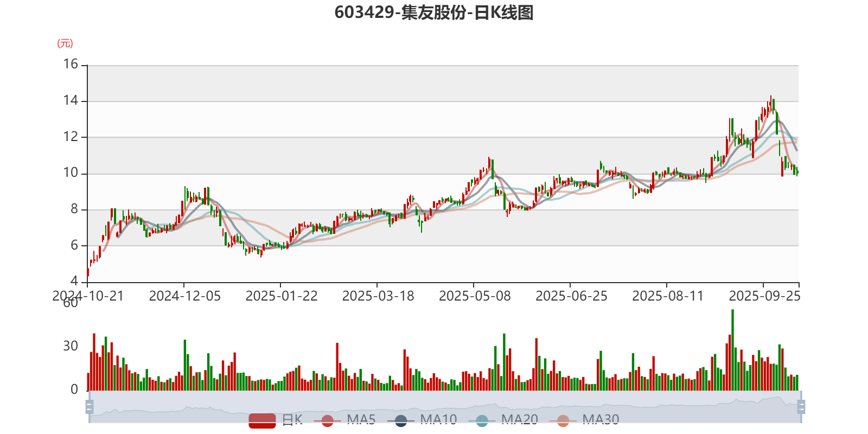Screen dimensions: 868x434
Task: Click the 2025-08-11 date axis label
Action: [667, 296]
